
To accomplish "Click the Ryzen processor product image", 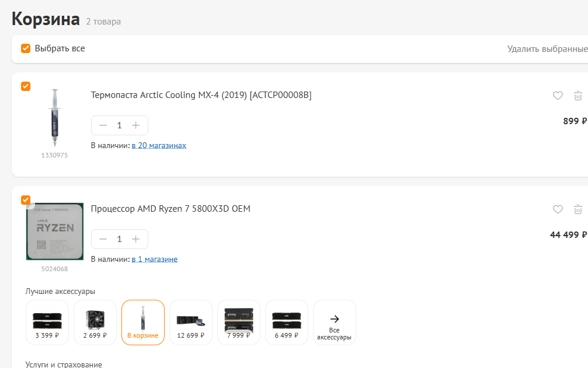I will click(54, 232).
